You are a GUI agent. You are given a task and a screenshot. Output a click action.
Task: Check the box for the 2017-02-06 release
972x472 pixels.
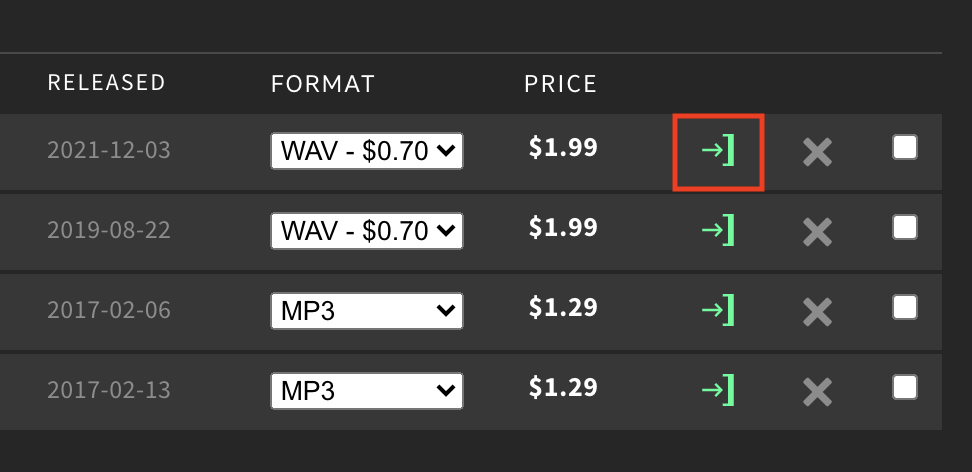[x=904, y=308]
